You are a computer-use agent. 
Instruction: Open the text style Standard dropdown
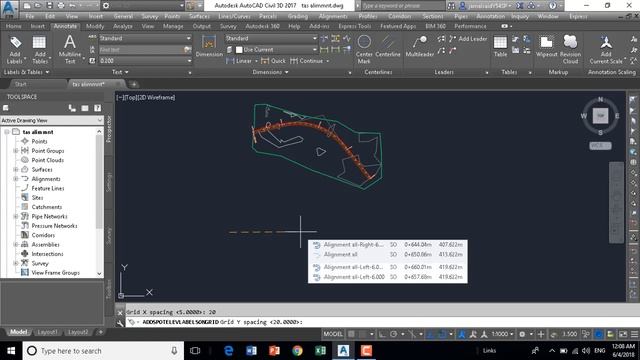tap(145, 38)
